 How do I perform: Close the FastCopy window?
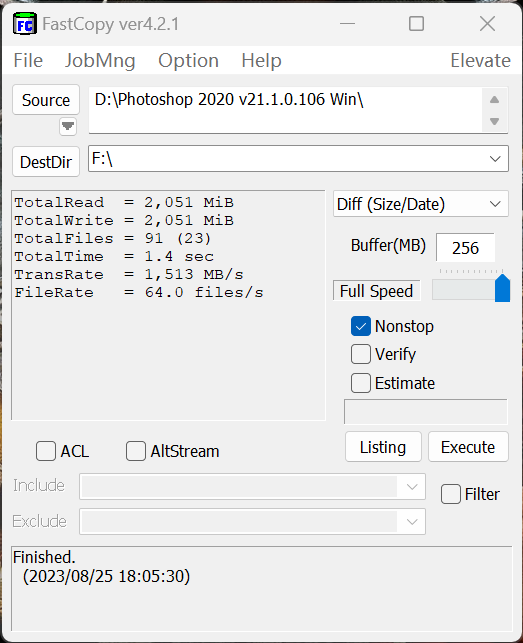tap(487, 24)
